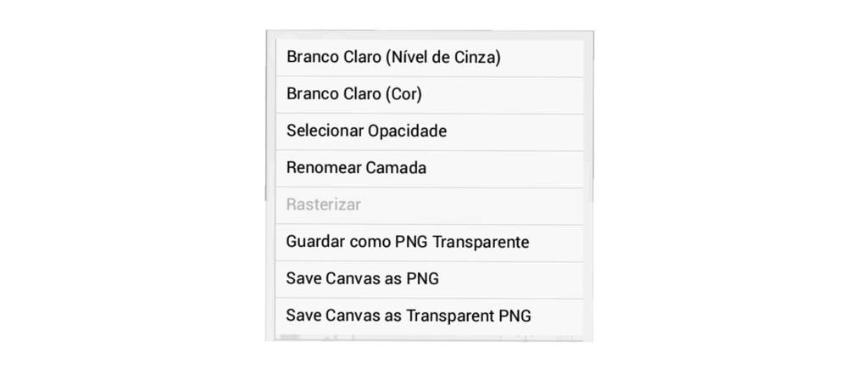Tap the menu row mentioning Cinza

pos(430,59)
